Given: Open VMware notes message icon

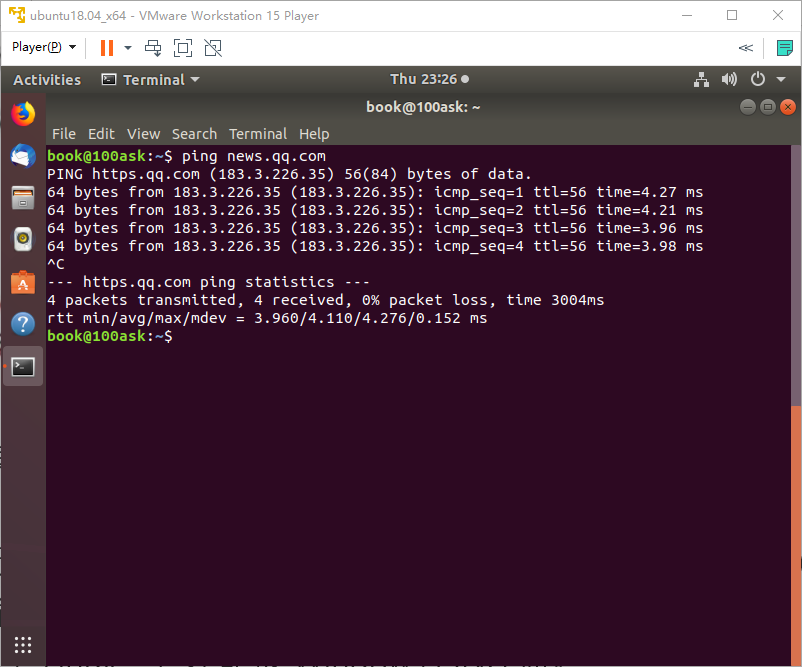Looking at the screenshot, I should point(784,48).
